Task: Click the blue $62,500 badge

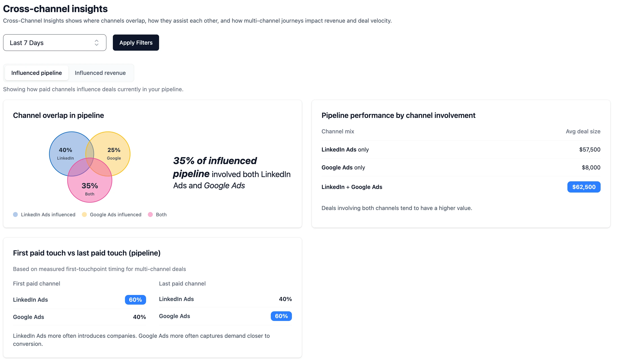Action: point(584,187)
